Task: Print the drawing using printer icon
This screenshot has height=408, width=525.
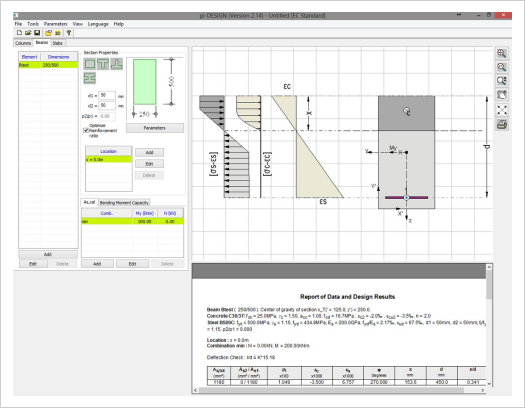Action: tap(501, 125)
